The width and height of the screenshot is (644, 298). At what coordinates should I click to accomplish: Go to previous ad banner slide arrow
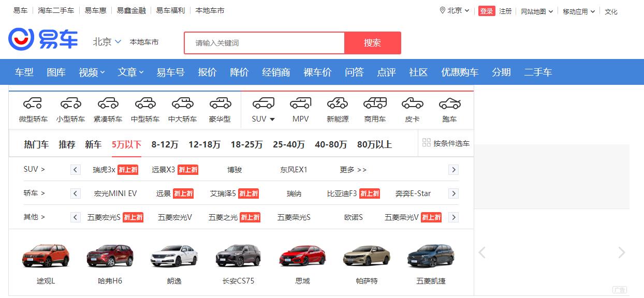[482, 252]
